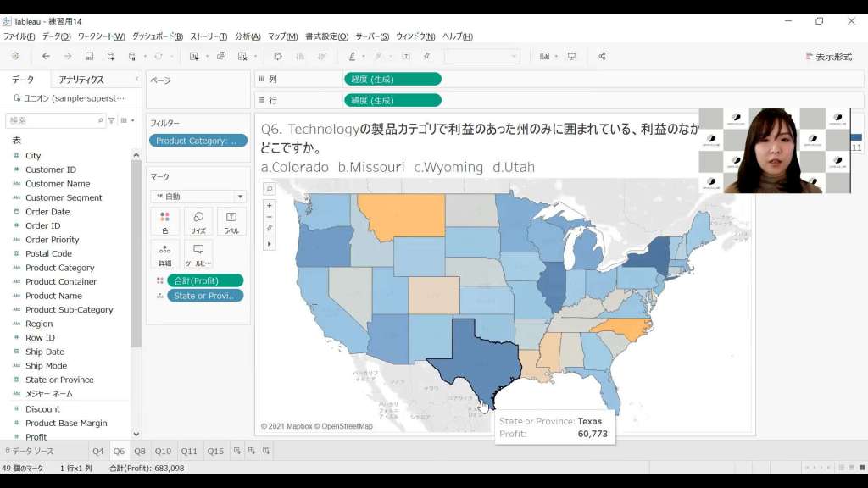Screen dimensions: 868x488
Task: Duplicate the sheet via toolbar icon
Action: click(x=221, y=56)
